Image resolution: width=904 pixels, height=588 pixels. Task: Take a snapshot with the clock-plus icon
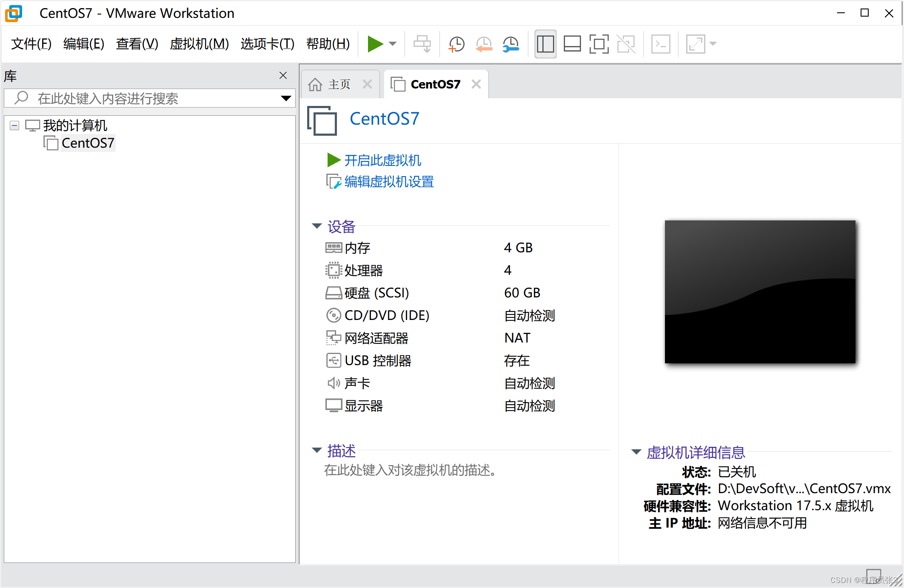click(x=457, y=44)
